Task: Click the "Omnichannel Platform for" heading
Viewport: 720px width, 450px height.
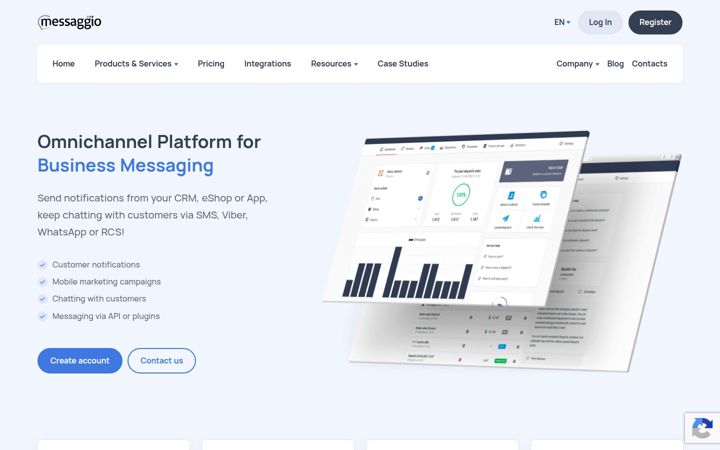Action: click(x=149, y=142)
